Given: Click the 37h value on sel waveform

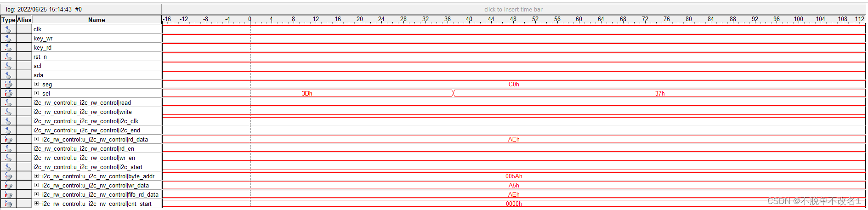Looking at the screenshot, I should [x=660, y=93].
